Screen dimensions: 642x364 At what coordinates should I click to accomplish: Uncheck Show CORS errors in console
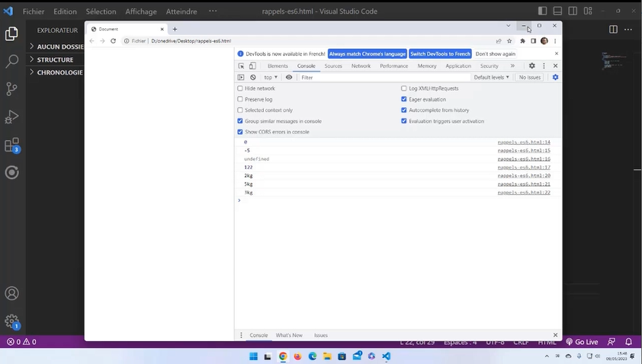[x=240, y=132]
